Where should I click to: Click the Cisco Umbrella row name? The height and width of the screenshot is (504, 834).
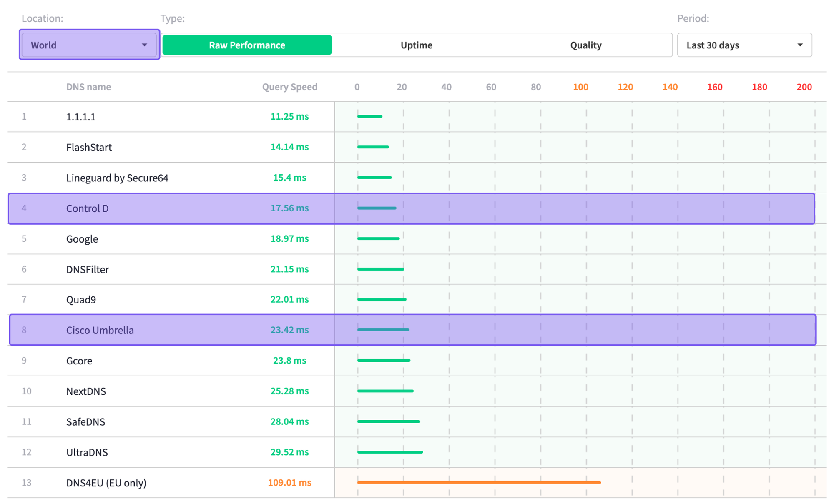pos(100,330)
